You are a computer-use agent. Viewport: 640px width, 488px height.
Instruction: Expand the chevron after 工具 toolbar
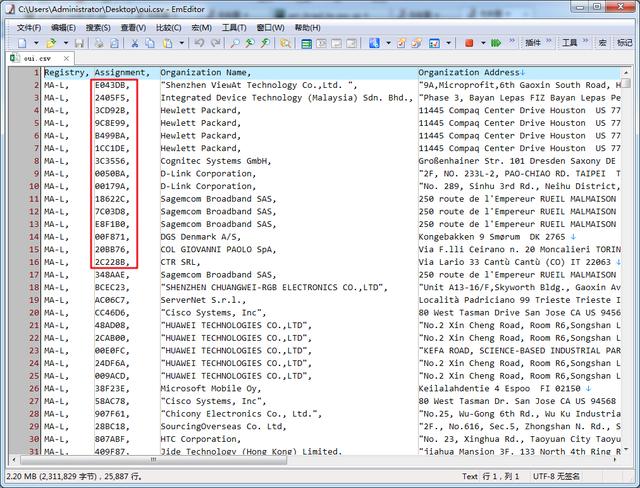coord(585,40)
